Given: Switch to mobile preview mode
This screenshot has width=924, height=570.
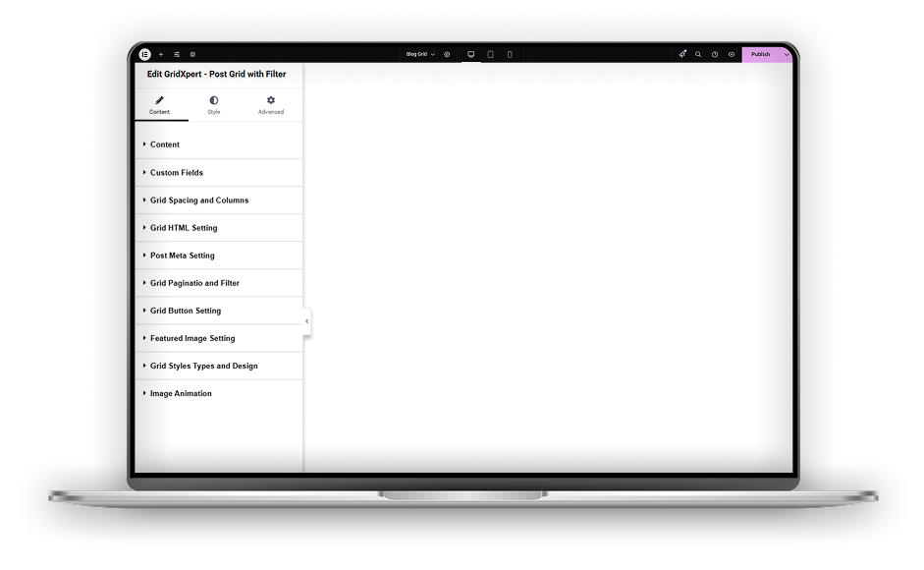Looking at the screenshot, I should click(510, 54).
